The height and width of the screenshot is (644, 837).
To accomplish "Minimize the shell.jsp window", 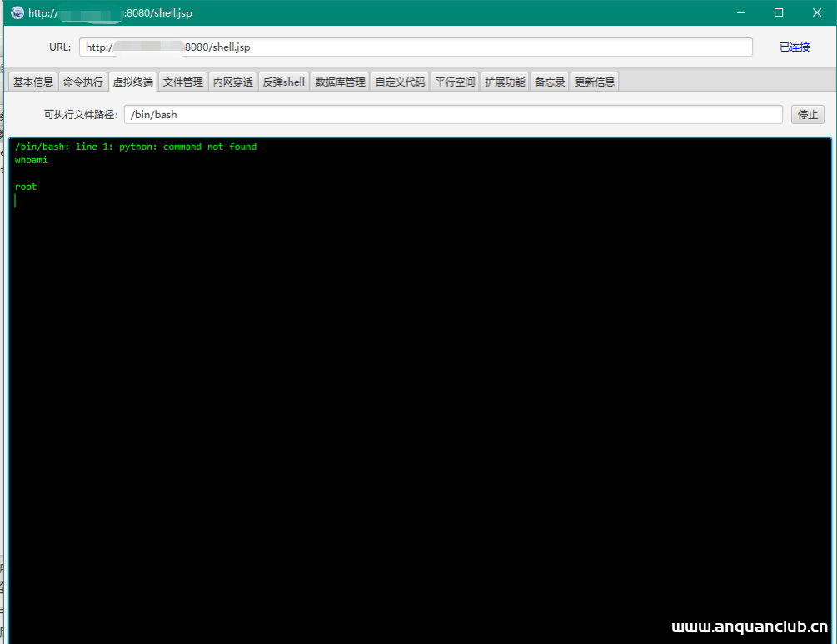I will (740, 12).
